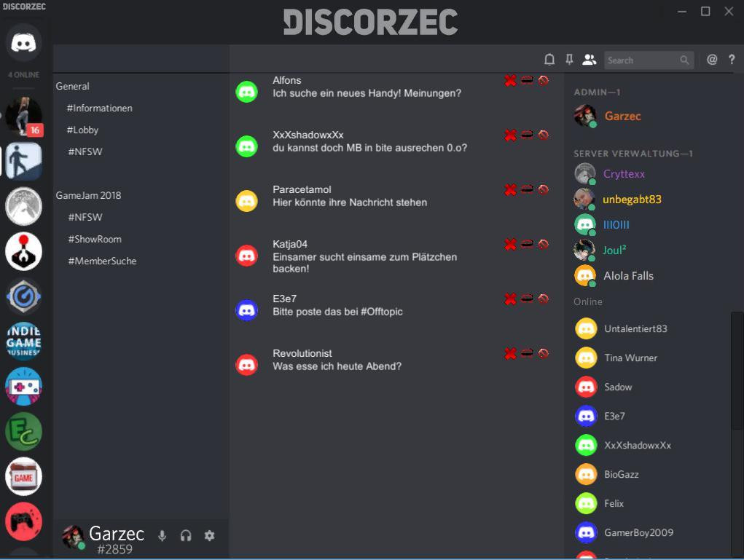Screen dimensions: 744x560
Task: Open #NFSW channel under GameJam 2018
Action: (x=85, y=217)
